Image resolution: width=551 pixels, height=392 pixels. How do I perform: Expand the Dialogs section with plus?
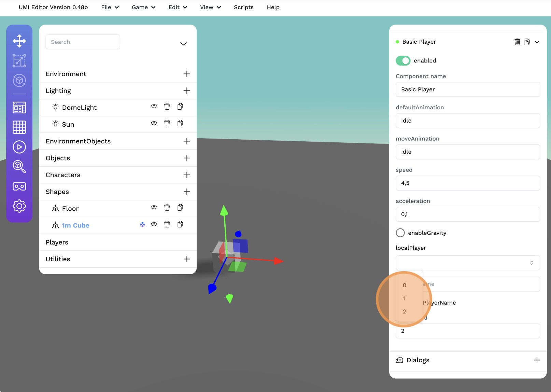537,360
